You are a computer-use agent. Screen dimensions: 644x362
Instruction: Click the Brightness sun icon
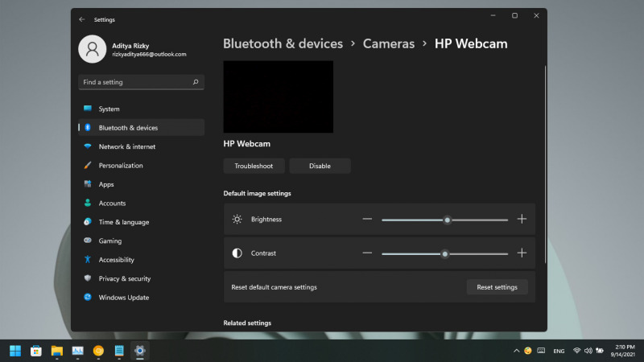[237, 219]
